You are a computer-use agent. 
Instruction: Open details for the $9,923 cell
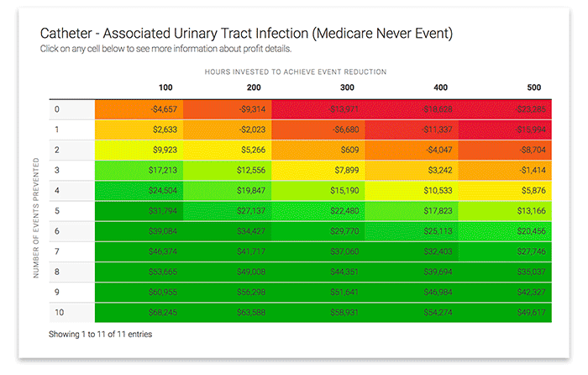click(139, 151)
